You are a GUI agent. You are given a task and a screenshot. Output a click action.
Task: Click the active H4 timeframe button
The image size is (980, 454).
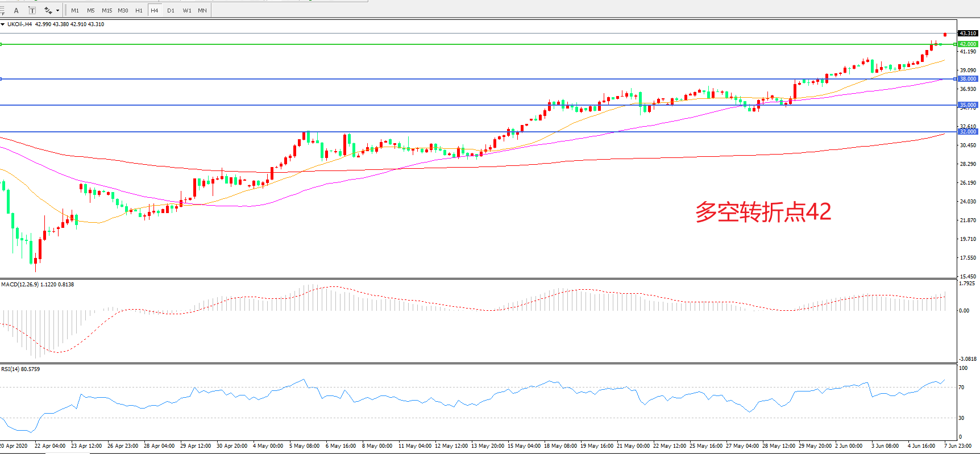(155, 10)
